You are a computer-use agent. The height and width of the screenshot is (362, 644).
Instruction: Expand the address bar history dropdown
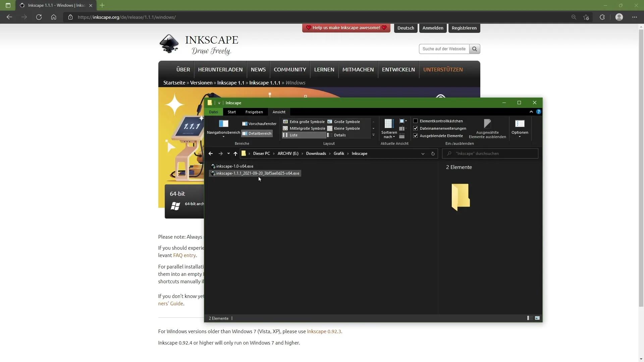423,154
